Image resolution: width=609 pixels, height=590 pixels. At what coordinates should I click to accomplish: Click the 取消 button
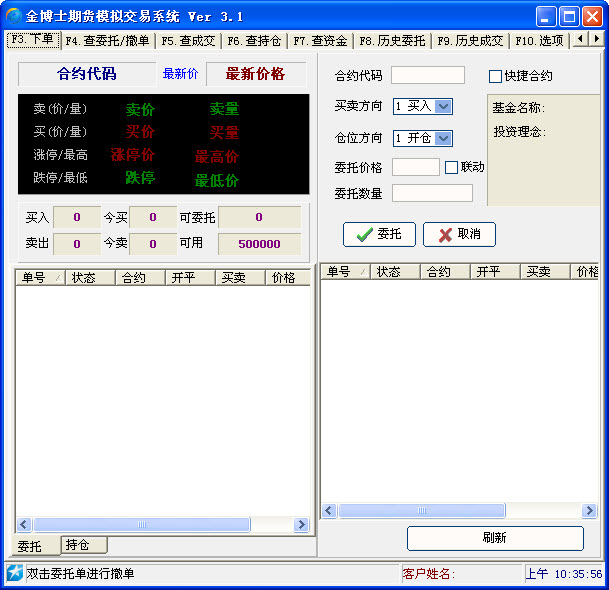[x=459, y=234]
